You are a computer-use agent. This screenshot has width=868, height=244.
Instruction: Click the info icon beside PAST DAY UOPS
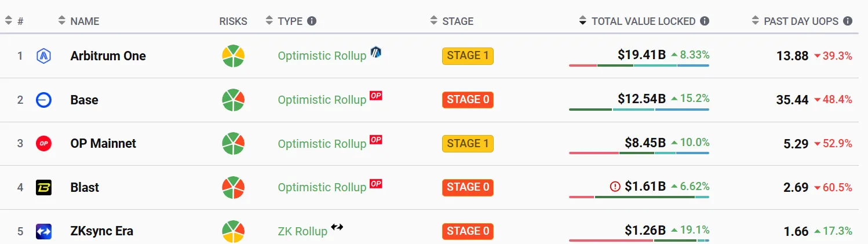click(848, 21)
